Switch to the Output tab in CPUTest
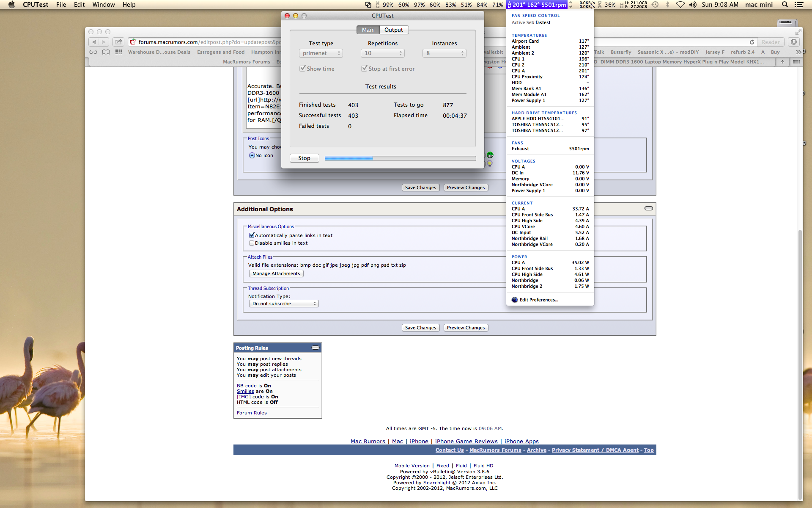This screenshot has width=812, height=508. click(x=394, y=30)
